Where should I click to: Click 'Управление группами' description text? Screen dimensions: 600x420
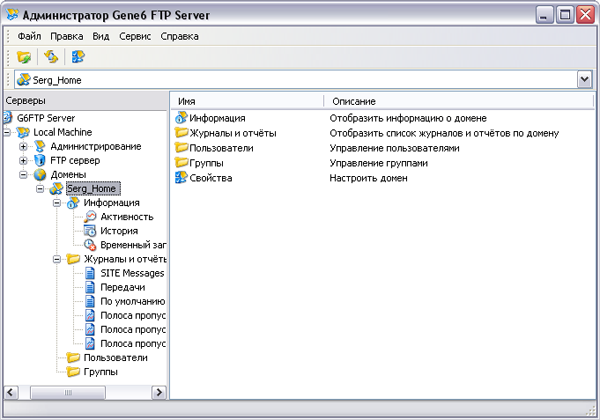pyautogui.click(x=379, y=163)
